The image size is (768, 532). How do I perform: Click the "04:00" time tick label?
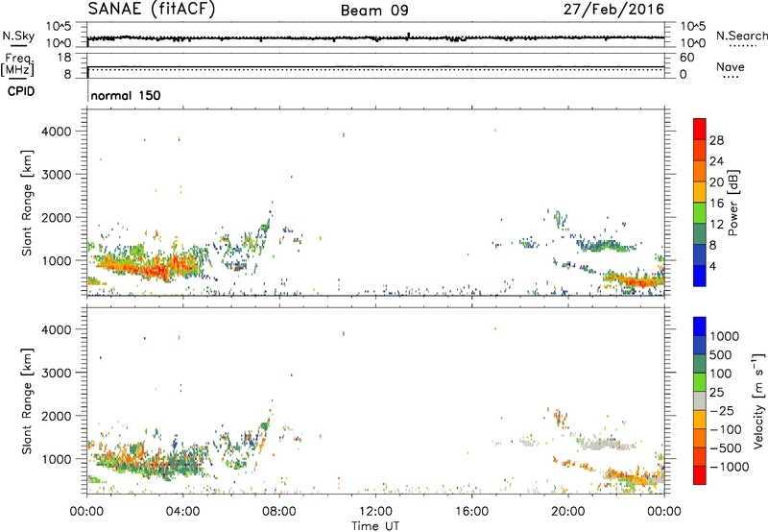point(182,512)
